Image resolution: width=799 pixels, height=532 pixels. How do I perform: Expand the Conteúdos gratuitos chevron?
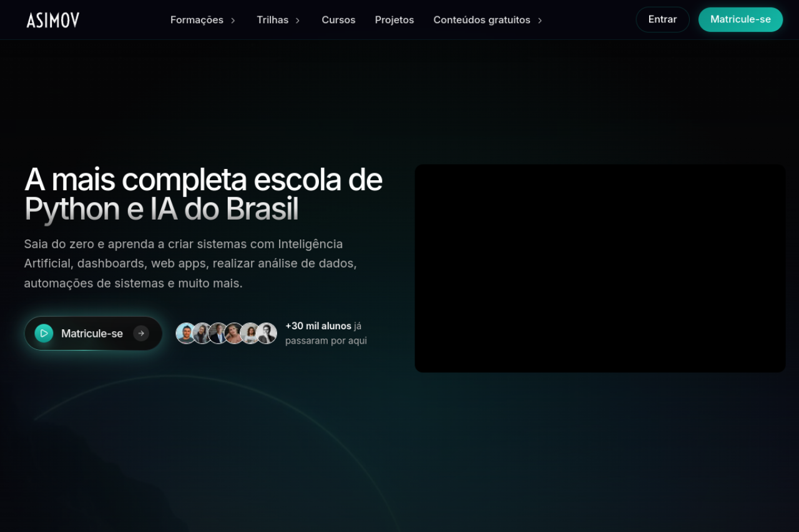pos(540,20)
